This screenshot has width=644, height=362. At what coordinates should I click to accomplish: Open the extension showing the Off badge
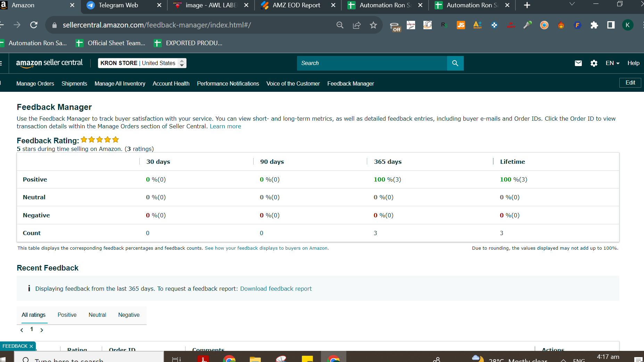pos(395,26)
